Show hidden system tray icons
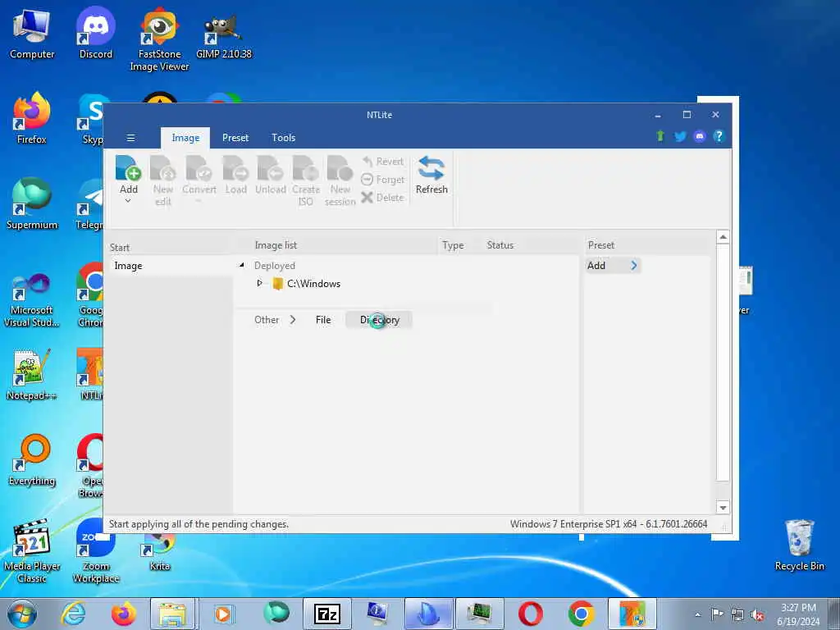This screenshot has height=630, width=840. 697,614
